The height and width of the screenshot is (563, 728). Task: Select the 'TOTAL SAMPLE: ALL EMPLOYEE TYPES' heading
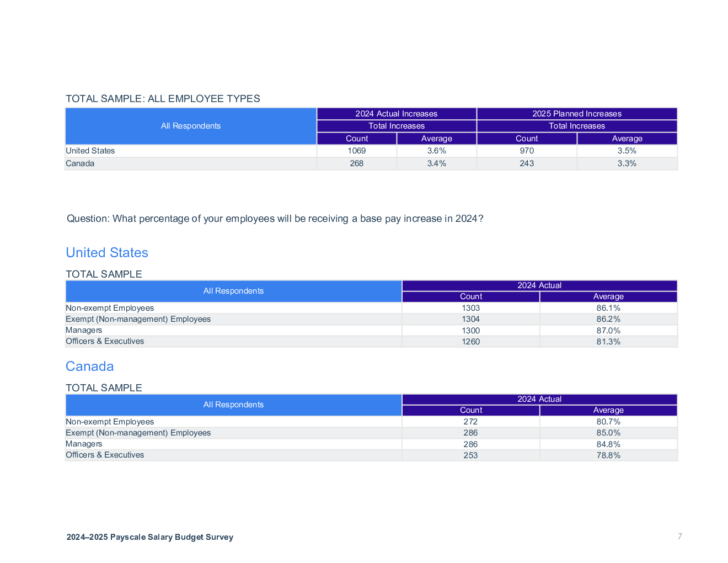pos(163,99)
